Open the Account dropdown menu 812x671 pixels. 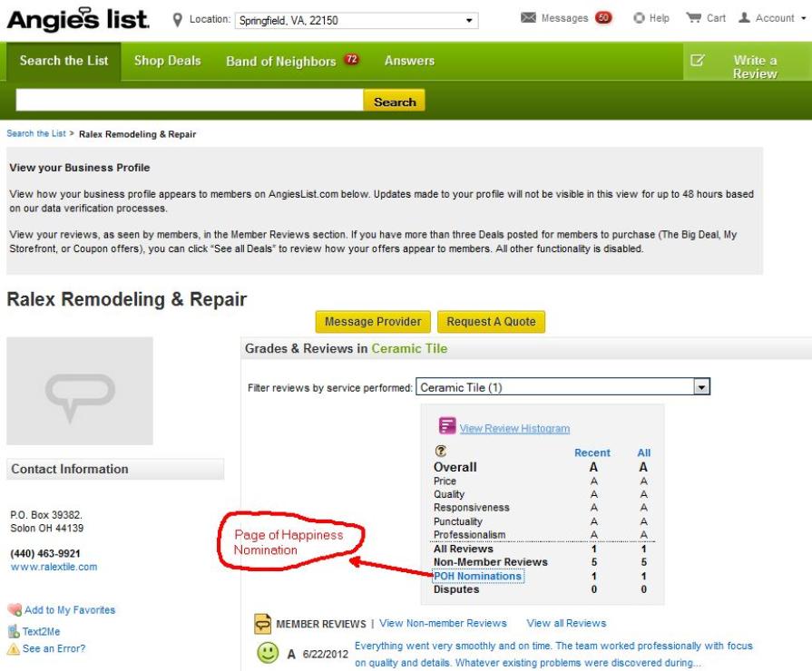[803, 18]
